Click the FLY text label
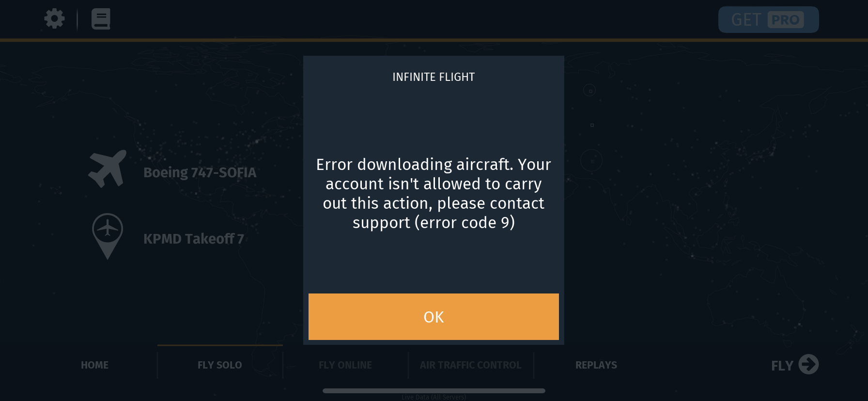This screenshot has width=868, height=401. 782,366
